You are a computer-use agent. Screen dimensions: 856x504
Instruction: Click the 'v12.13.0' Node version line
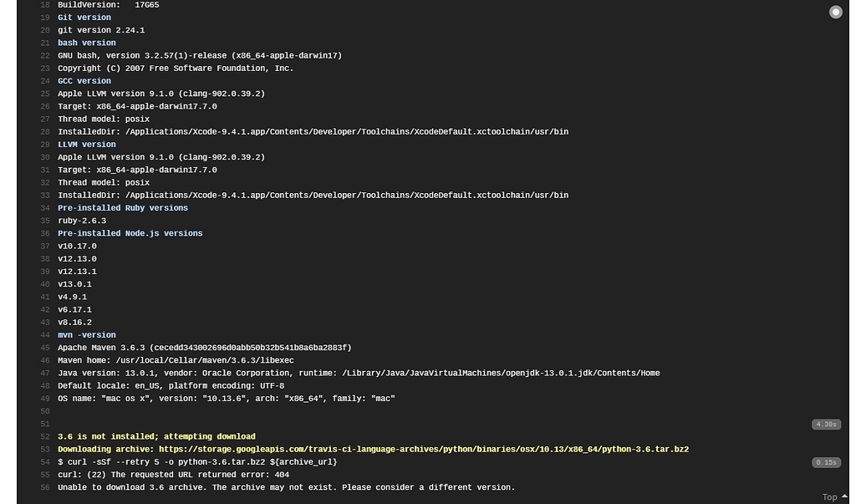tap(77, 259)
